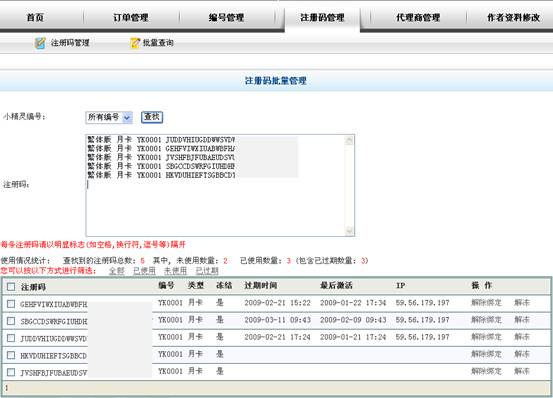Screen dimensions: 553x398
Task: Open the 作者资料修改 tab
Action: [514, 17]
